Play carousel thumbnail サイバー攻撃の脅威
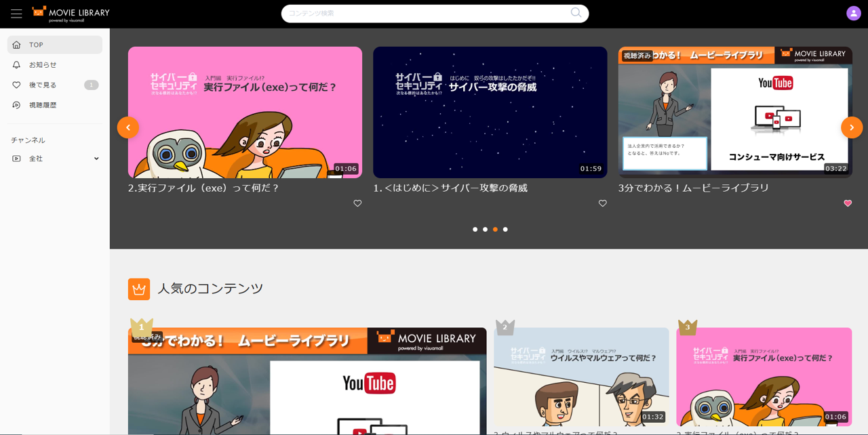Image resolution: width=868 pixels, height=435 pixels. [x=490, y=112]
